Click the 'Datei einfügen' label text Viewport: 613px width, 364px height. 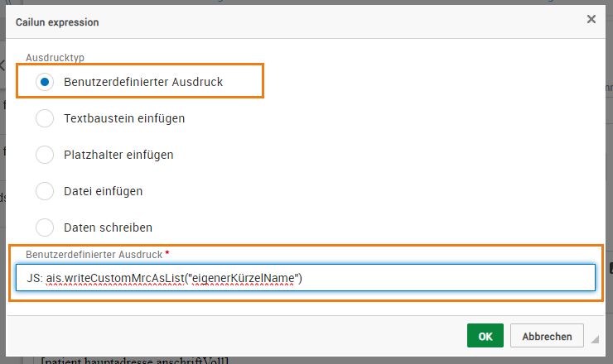click(x=104, y=191)
